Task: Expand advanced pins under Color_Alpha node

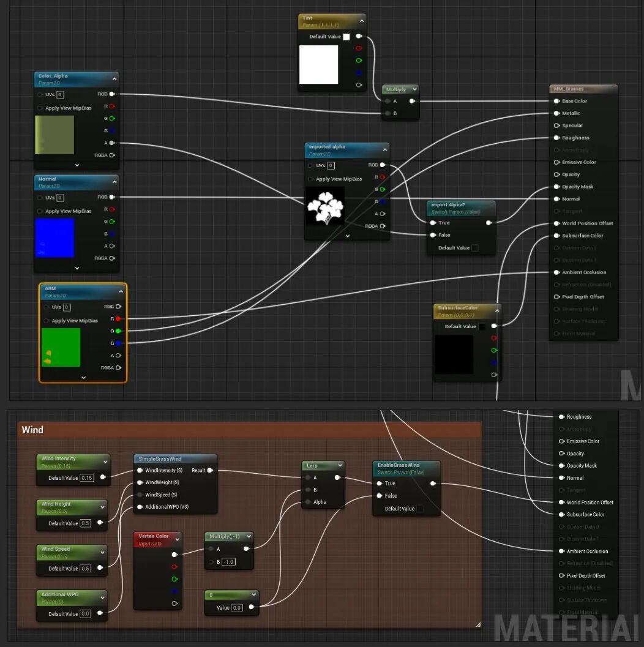Action: coord(77,165)
